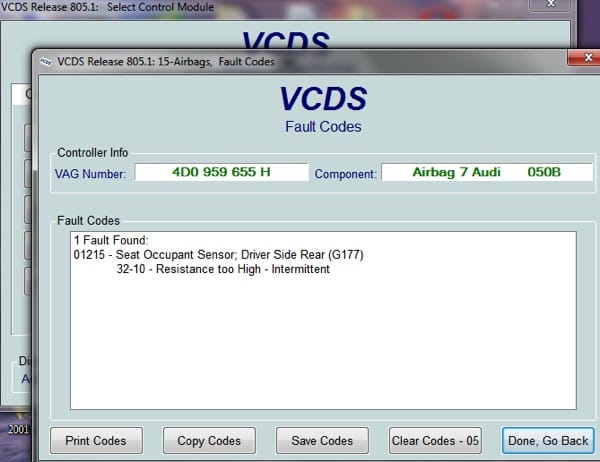The width and height of the screenshot is (600, 462).
Task: Click the large VCDS heading above Fault Codes
Action: click(322, 99)
